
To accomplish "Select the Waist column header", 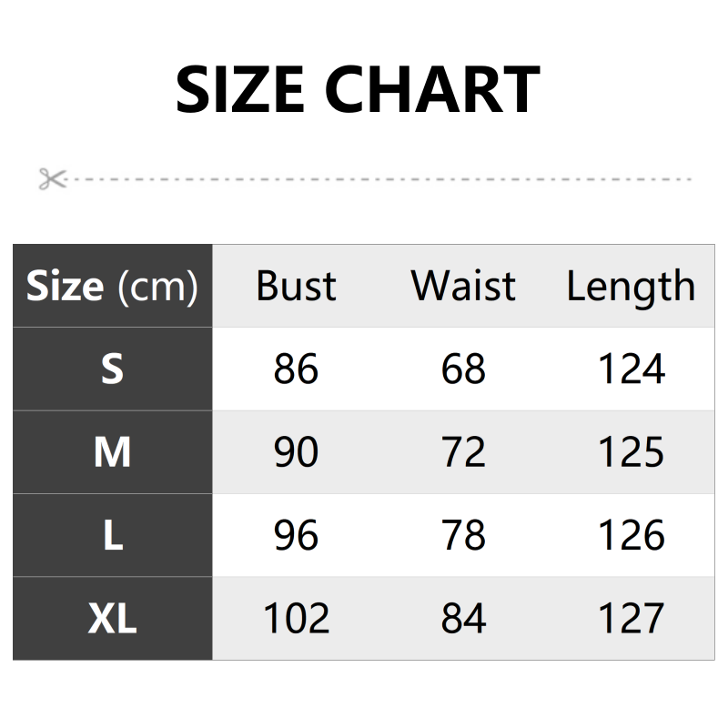I will (463, 287).
